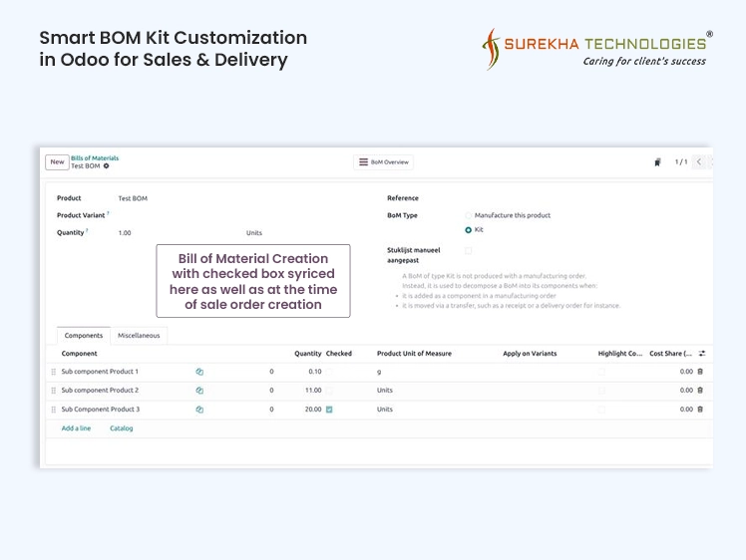
Task: Click the 'Add a line' link
Action: coord(76,428)
